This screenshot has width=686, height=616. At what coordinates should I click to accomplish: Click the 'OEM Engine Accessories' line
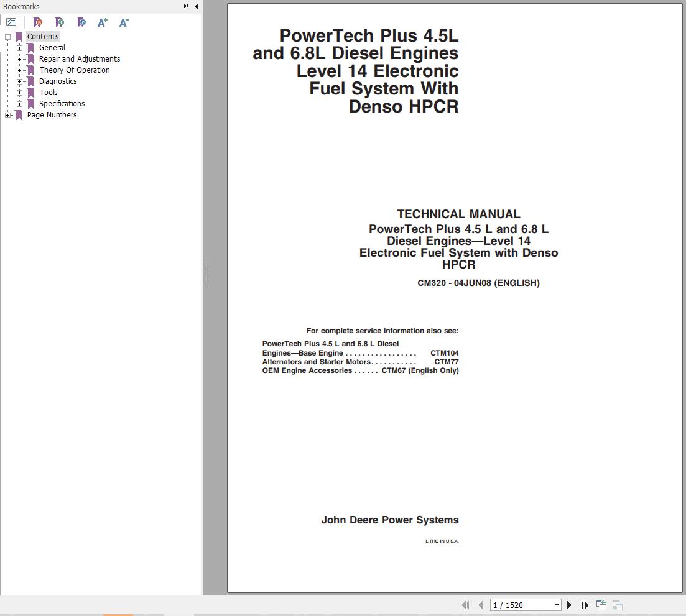tap(361, 370)
